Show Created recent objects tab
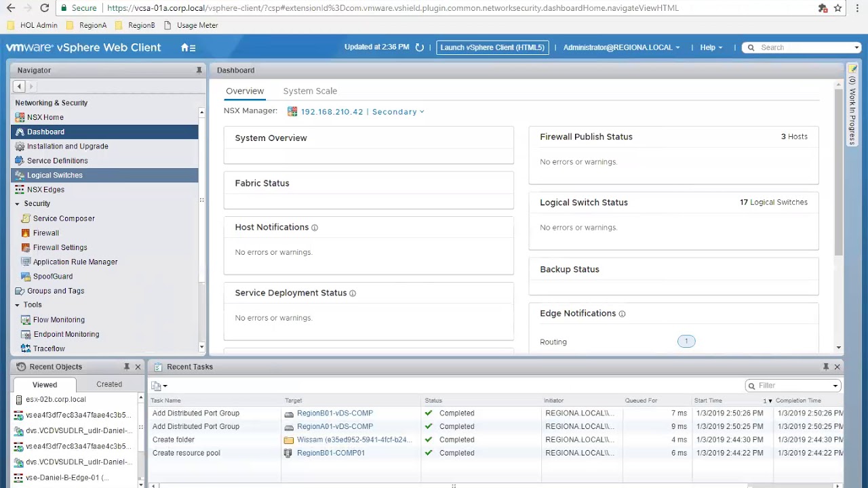The width and height of the screenshot is (868, 488). 109,384
